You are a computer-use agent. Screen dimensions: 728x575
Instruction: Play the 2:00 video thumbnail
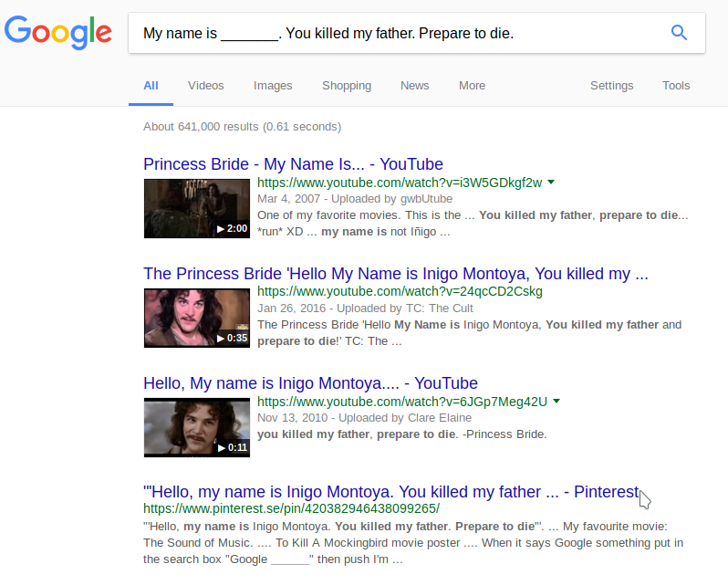(196, 208)
